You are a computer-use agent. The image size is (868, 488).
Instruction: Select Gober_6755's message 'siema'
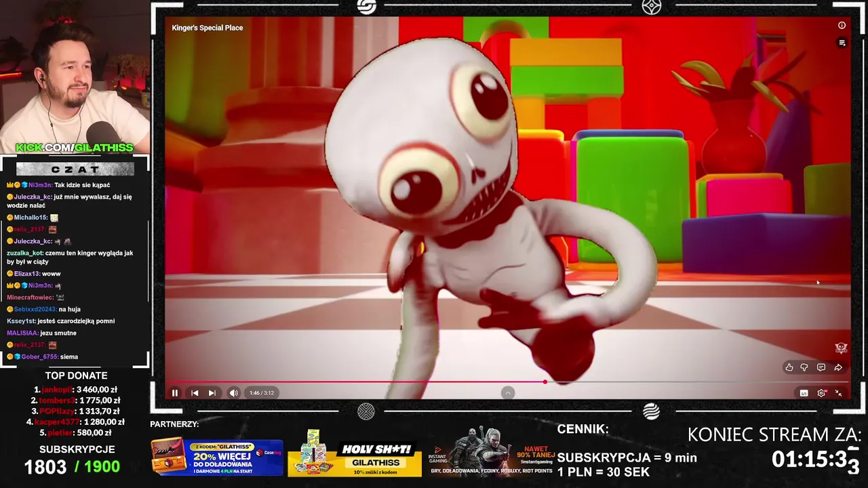point(42,357)
